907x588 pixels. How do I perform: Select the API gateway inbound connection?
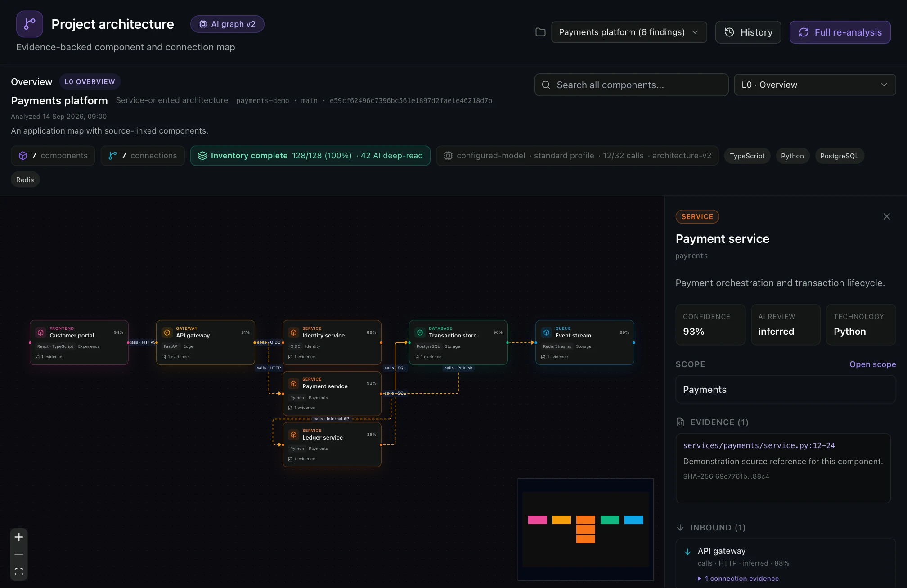pos(722,551)
